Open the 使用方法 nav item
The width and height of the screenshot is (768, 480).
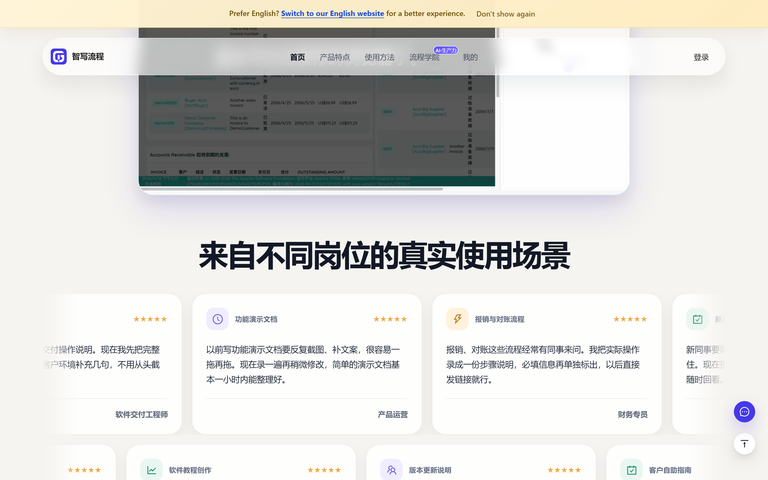(x=380, y=57)
